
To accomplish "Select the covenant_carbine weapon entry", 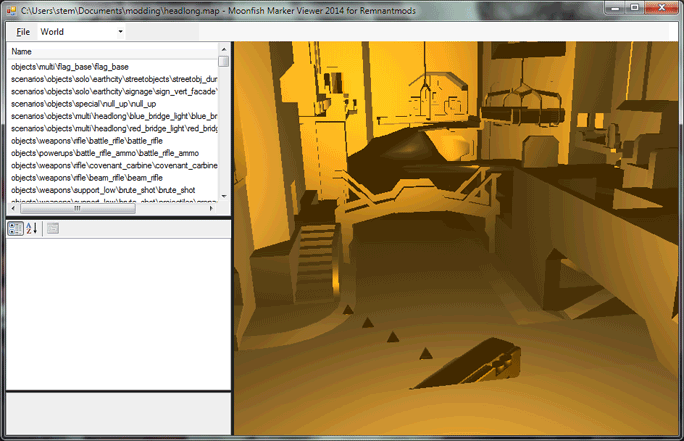I will click(x=114, y=165).
